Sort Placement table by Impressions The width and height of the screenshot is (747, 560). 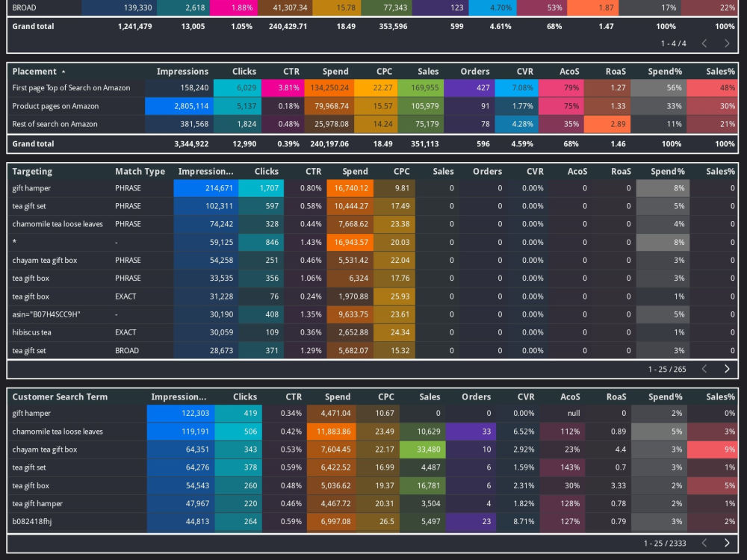click(x=182, y=72)
